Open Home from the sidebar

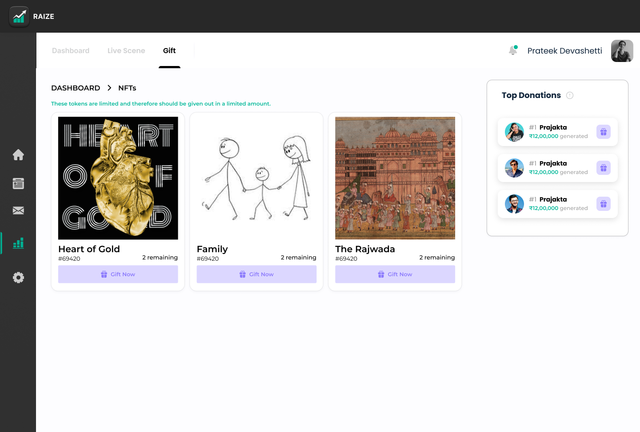pyautogui.click(x=18, y=155)
